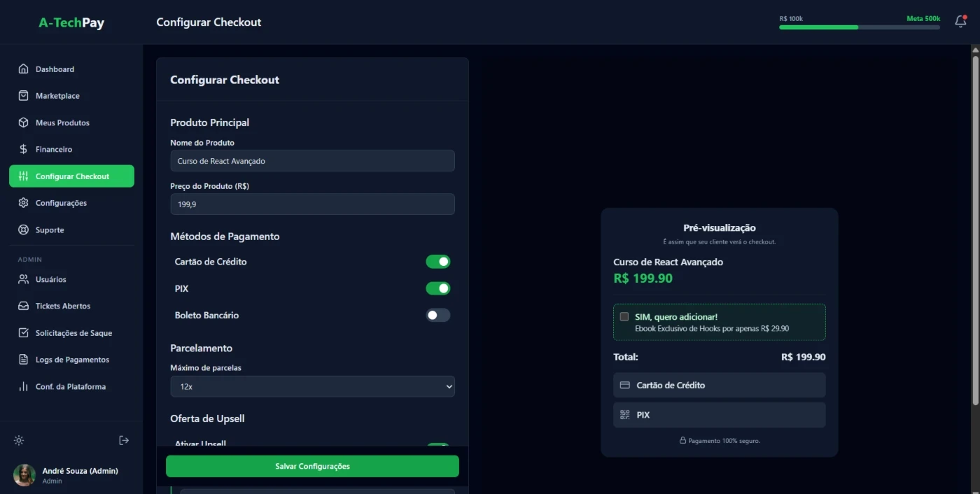Click the logout icon in sidebar
The height and width of the screenshot is (494, 980).
[124, 440]
